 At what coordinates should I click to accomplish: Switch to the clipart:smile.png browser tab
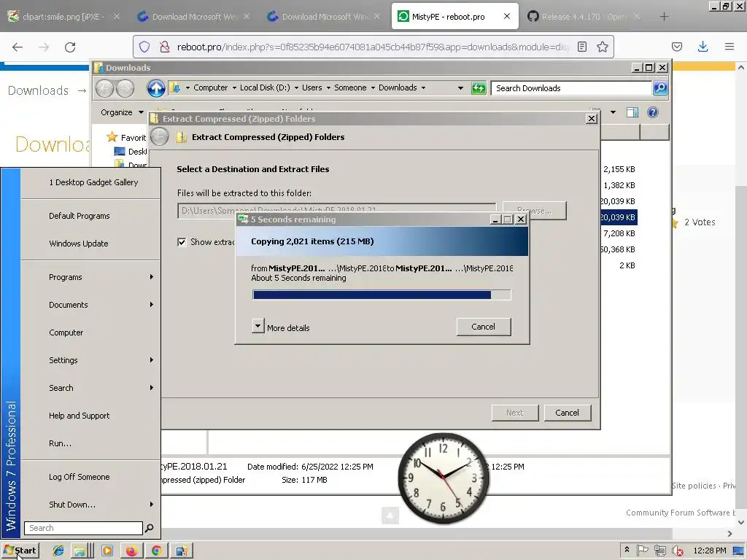[x=62, y=17]
